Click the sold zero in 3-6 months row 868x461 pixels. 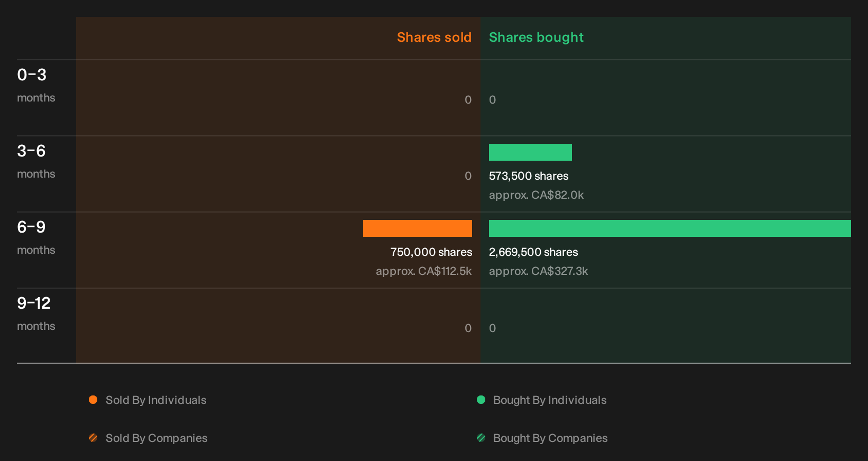pos(468,176)
